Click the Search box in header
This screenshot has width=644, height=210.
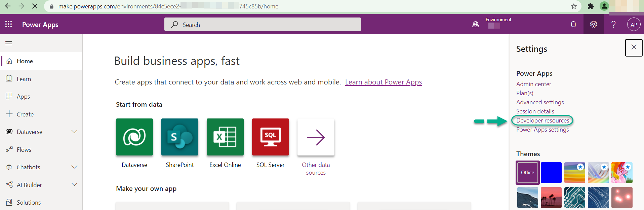263,24
